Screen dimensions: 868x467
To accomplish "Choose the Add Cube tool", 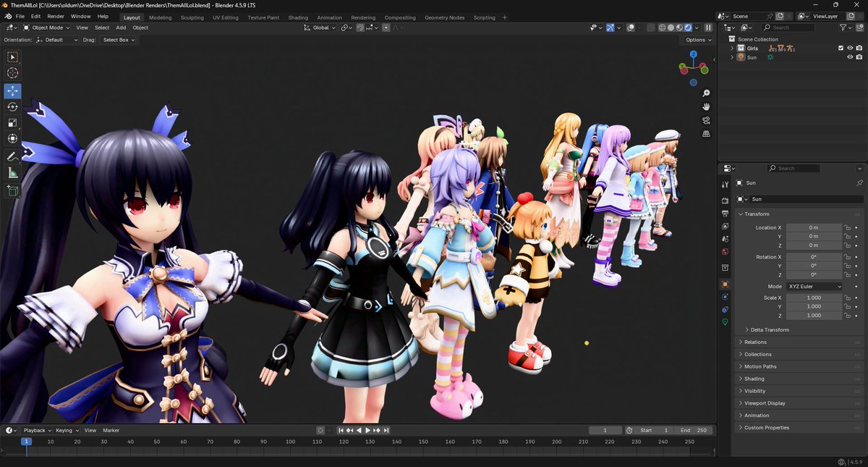I will click(12, 190).
